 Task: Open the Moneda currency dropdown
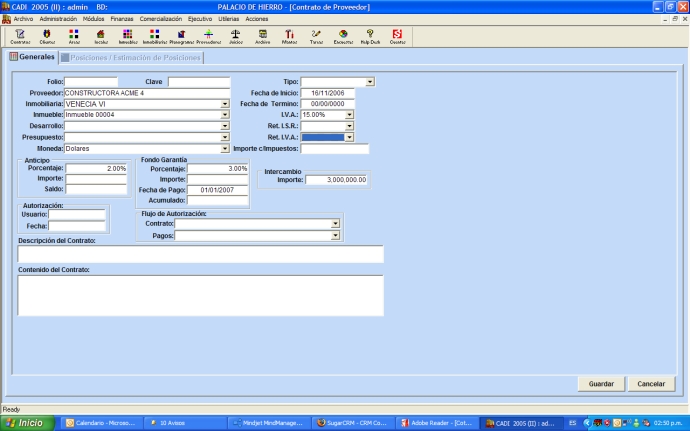tap(225, 148)
